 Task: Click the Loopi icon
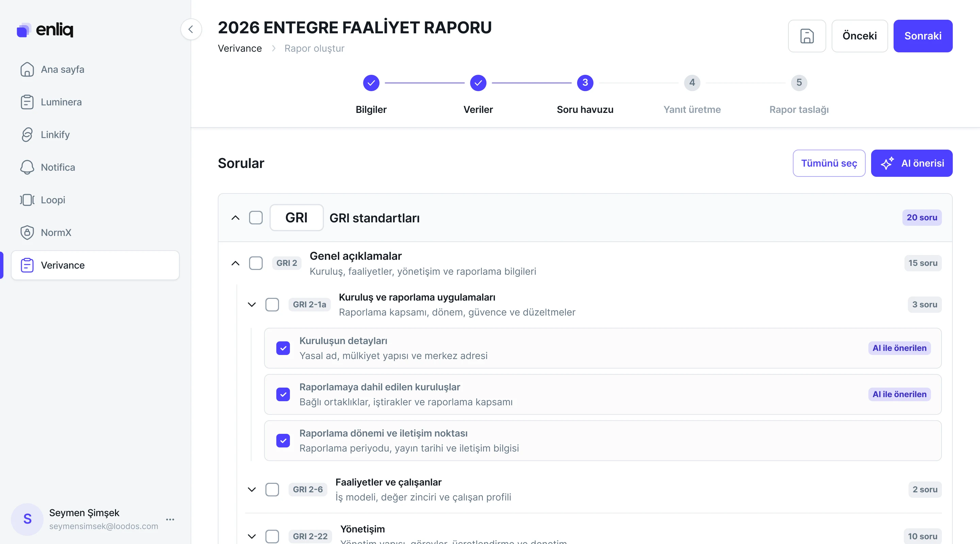27,200
